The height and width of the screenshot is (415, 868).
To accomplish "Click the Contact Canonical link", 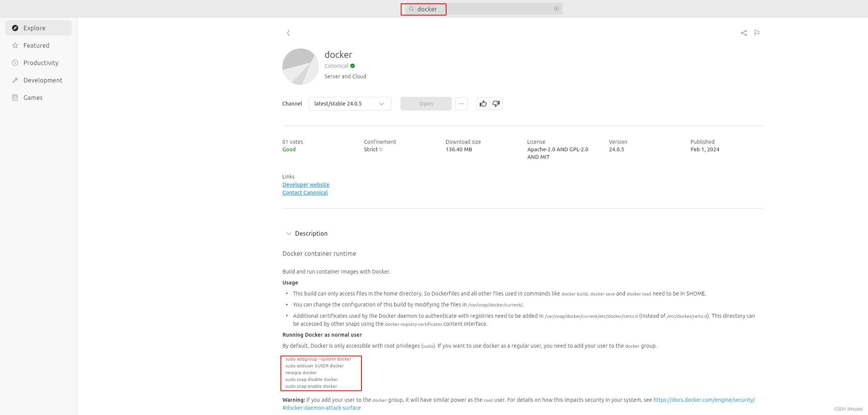I will click(x=305, y=193).
